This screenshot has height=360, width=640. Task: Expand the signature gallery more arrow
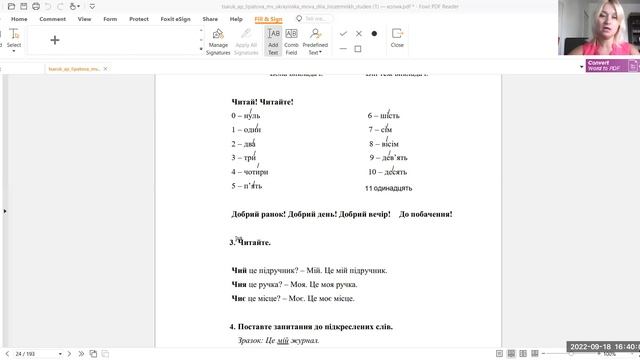tap(201, 49)
